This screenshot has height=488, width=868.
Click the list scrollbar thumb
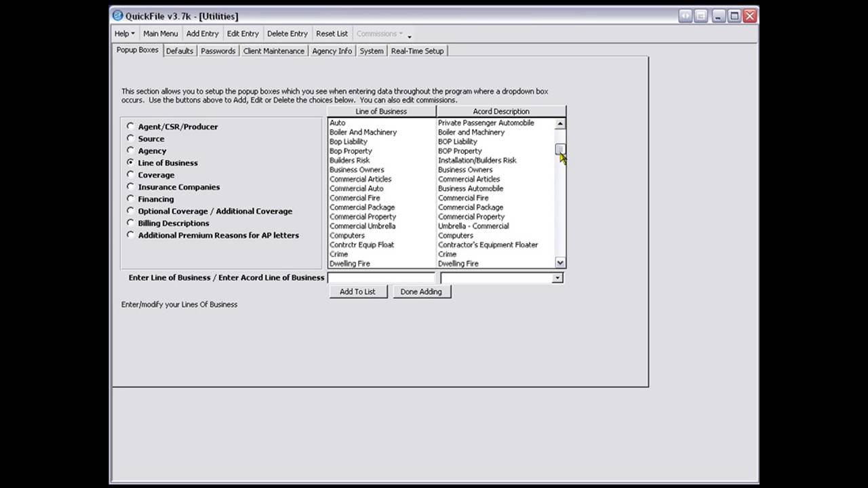pos(559,149)
